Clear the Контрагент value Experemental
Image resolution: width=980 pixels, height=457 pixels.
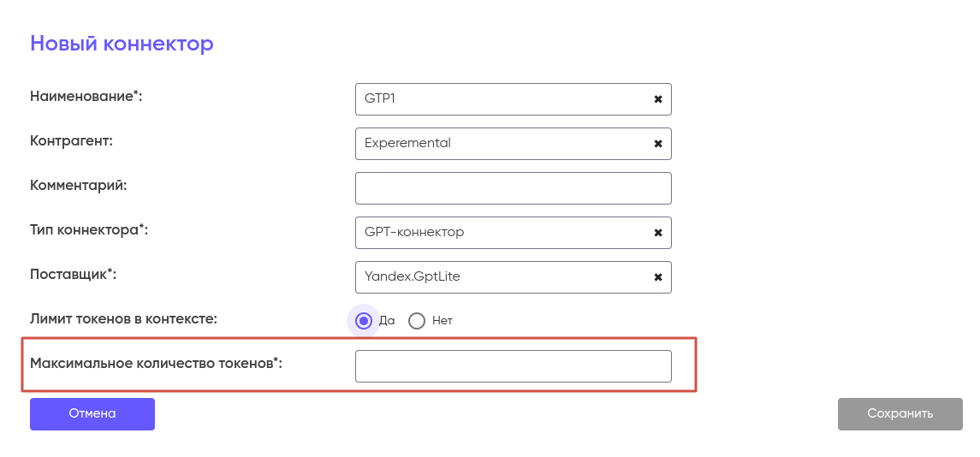click(x=658, y=144)
